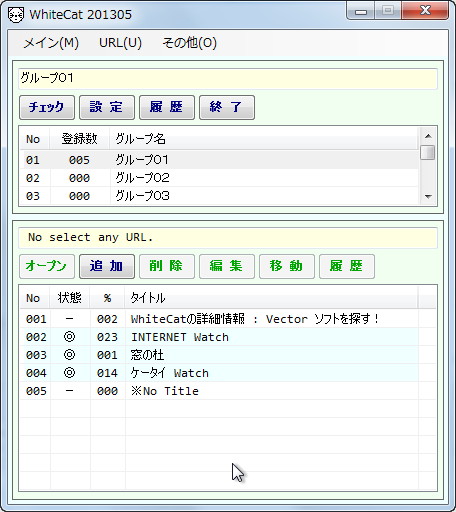Click the 014 percent value
Image resolution: width=456 pixels, height=512 pixels.
tap(107, 373)
